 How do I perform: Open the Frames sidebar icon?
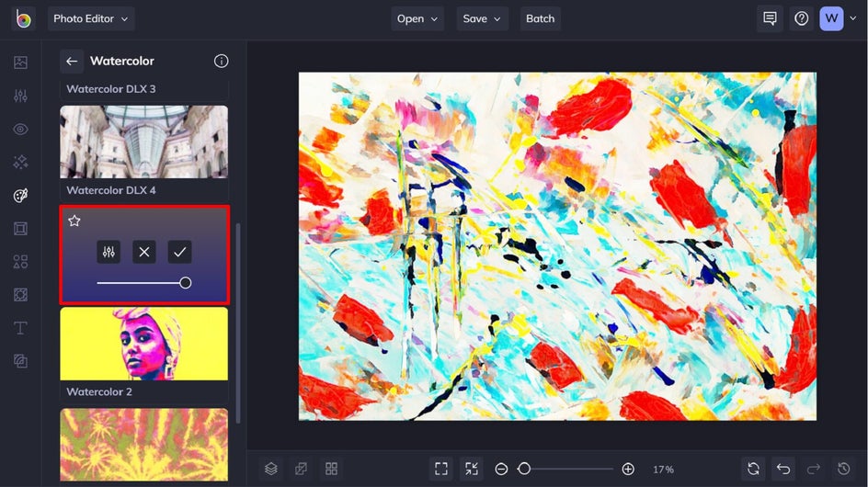point(20,229)
